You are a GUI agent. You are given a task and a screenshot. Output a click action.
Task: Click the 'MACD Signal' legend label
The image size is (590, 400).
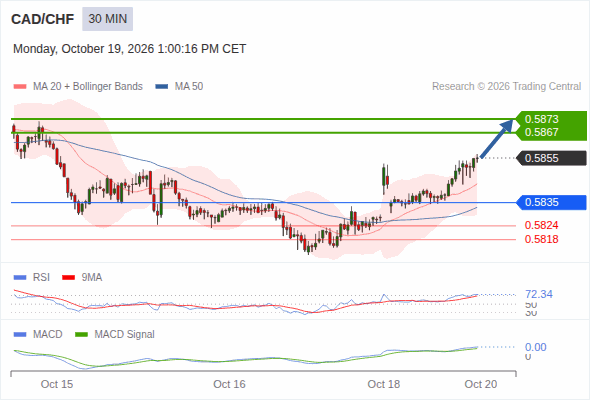124,335
